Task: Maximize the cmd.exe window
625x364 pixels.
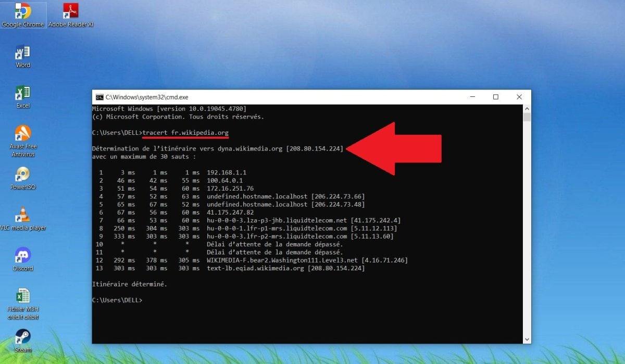Action: pyautogui.click(x=496, y=97)
